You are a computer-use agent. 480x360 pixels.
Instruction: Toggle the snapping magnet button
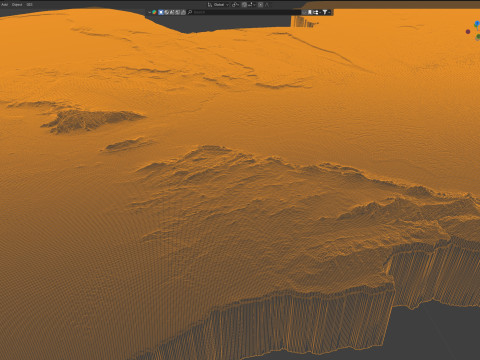pos(244,5)
